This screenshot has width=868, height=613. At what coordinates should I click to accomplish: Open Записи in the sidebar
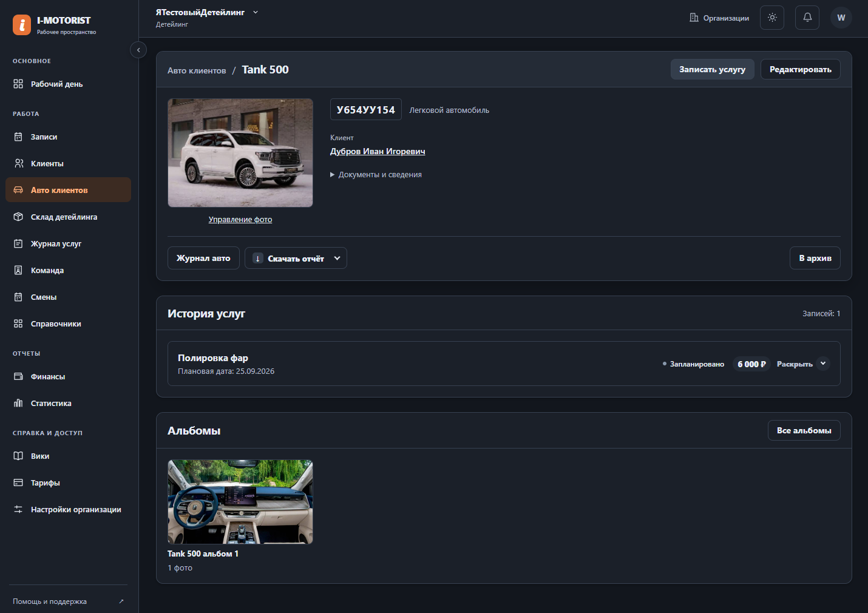point(68,137)
